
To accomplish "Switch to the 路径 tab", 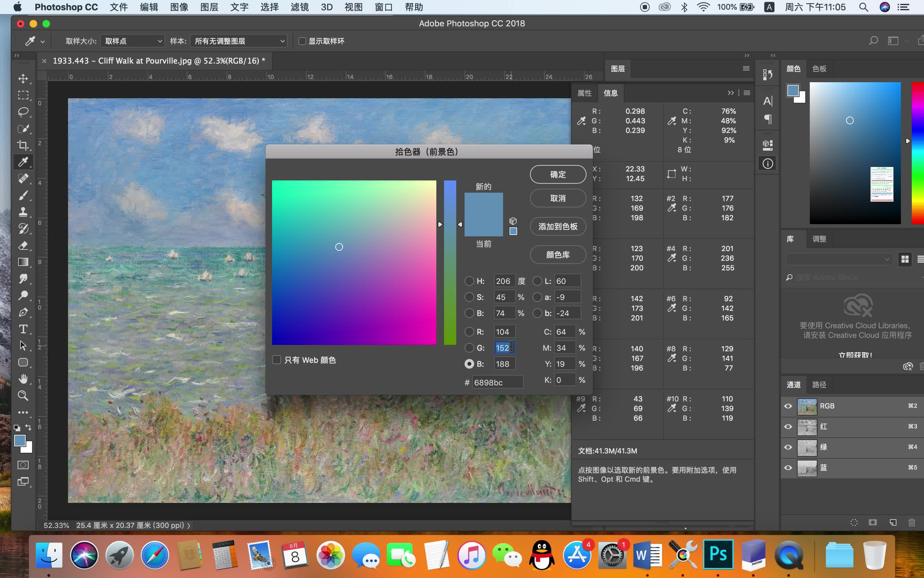I will (x=819, y=385).
